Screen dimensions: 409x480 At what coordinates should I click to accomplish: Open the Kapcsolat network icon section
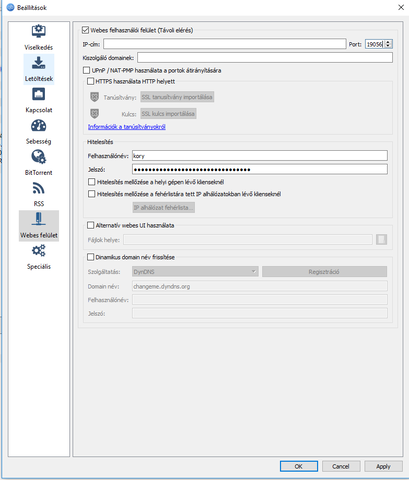coord(39,94)
